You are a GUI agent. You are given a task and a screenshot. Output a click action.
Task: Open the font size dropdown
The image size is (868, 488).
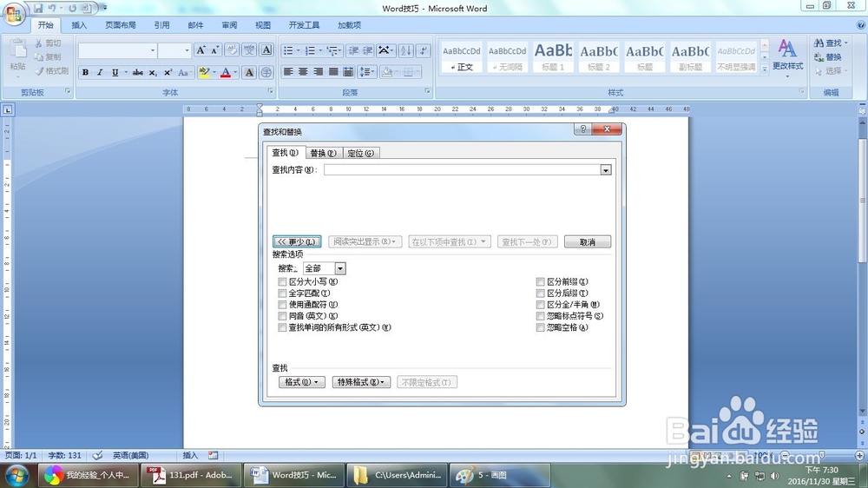pos(187,50)
